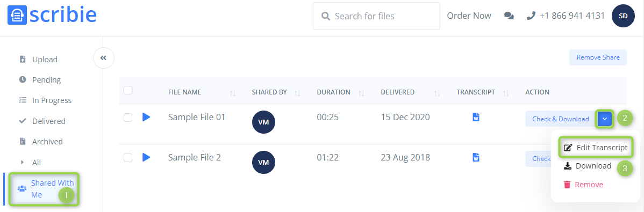Image resolution: width=644 pixels, height=212 pixels.
Task: Play Sample File 01 audio
Action: tap(146, 118)
